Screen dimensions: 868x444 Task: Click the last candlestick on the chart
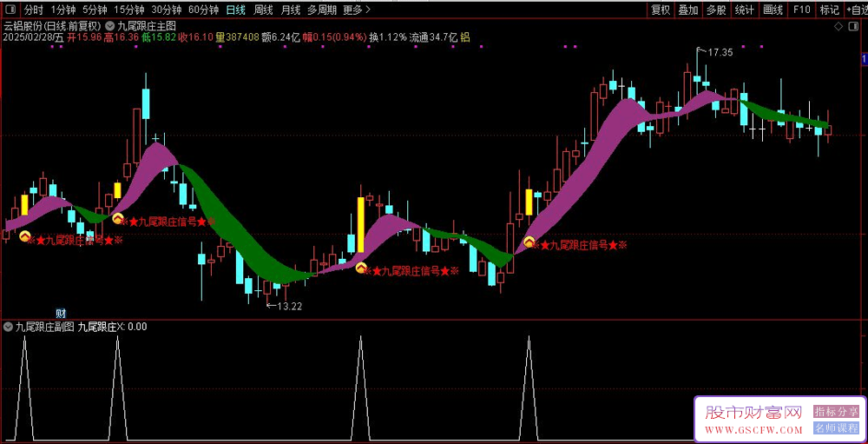(x=828, y=128)
